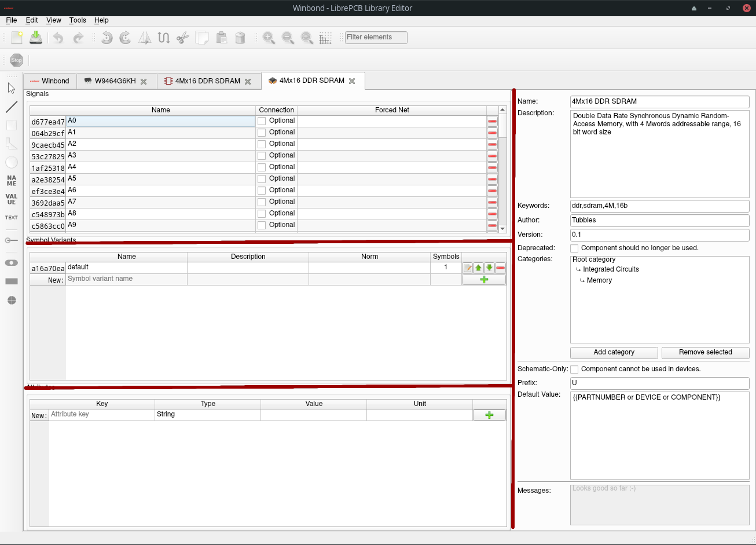756x545 pixels.
Task: Move default symbol variant down
Action: (489, 268)
